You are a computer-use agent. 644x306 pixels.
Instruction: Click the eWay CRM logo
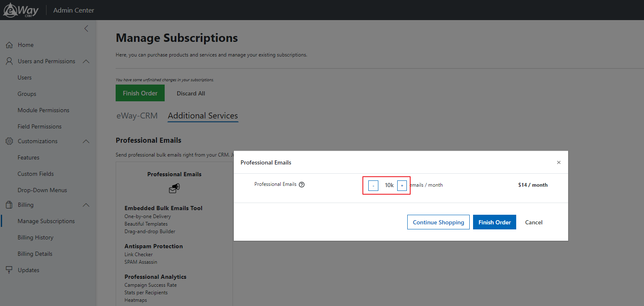coord(21,10)
